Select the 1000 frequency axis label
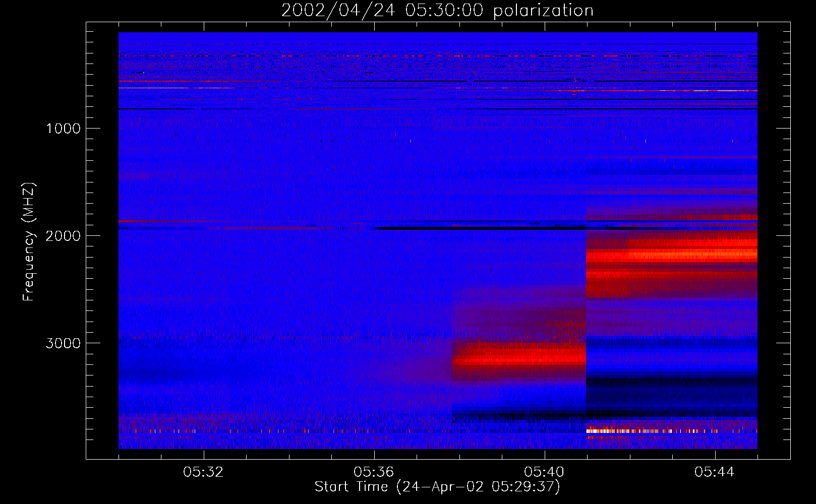816x504 pixels. pos(63,129)
